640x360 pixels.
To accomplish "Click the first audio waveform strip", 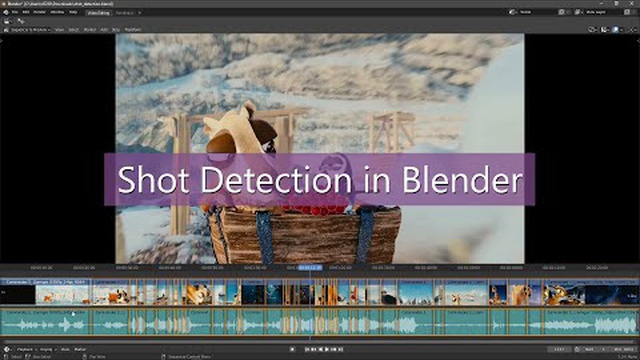I will 45,322.
